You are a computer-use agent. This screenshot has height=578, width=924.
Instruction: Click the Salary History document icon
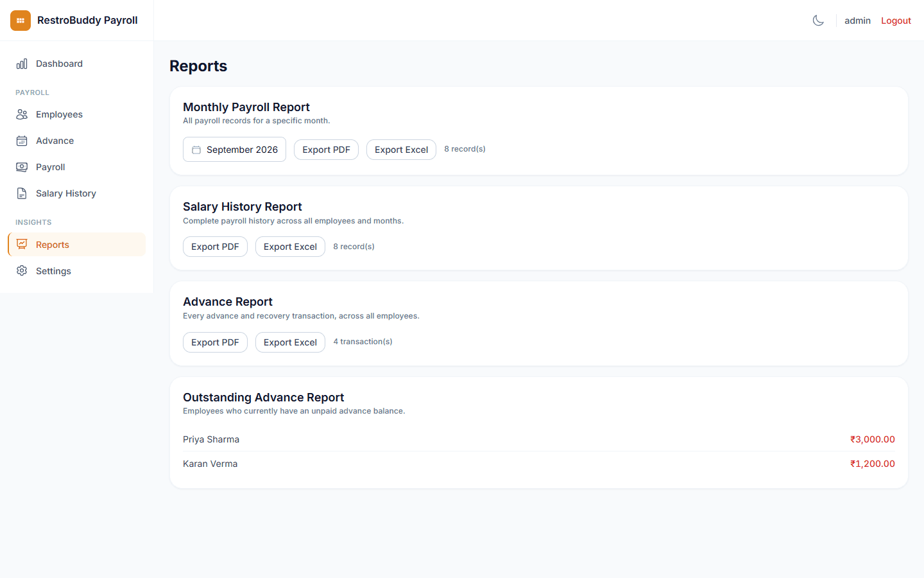click(x=22, y=193)
